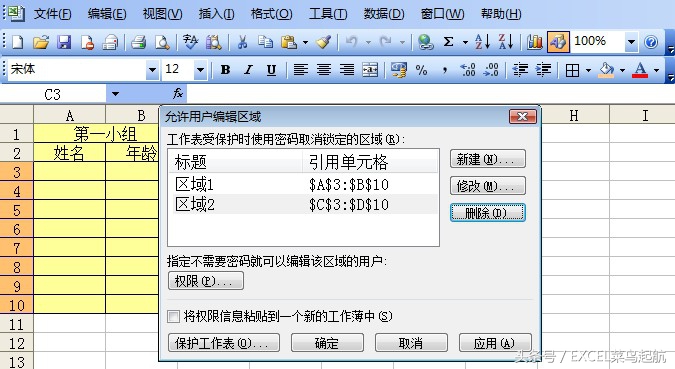Click the Redo arrow icon
675x369 pixels.
pos(385,42)
